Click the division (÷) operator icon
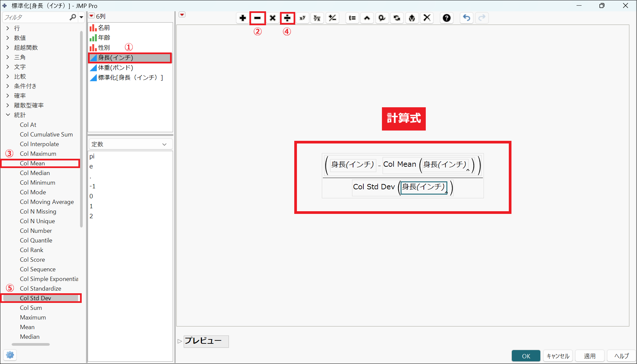 click(x=287, y=18)
